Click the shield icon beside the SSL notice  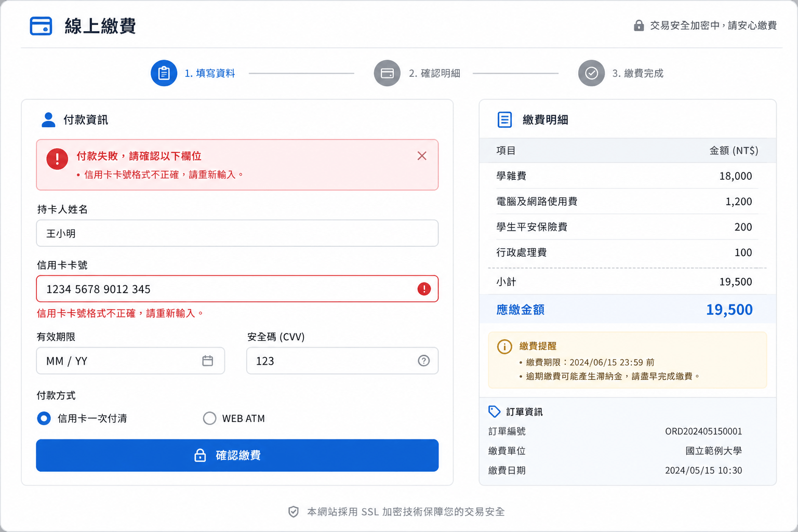click(294, 512)
